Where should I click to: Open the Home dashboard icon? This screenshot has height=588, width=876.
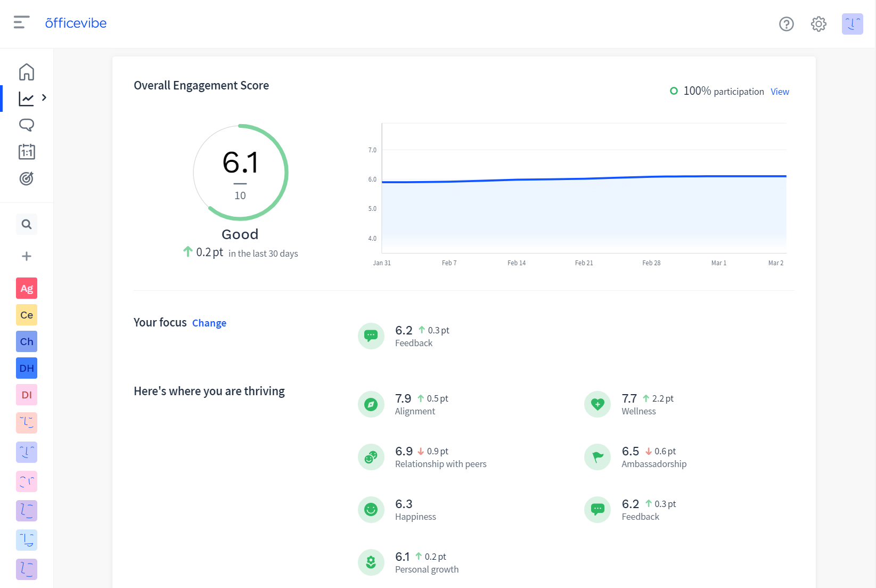(26, 71)
